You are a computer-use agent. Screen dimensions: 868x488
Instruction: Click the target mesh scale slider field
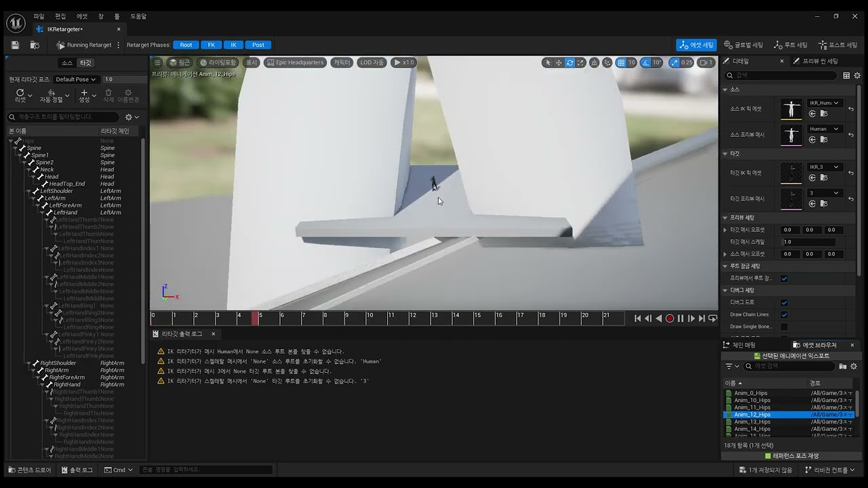tap(809, 242)
